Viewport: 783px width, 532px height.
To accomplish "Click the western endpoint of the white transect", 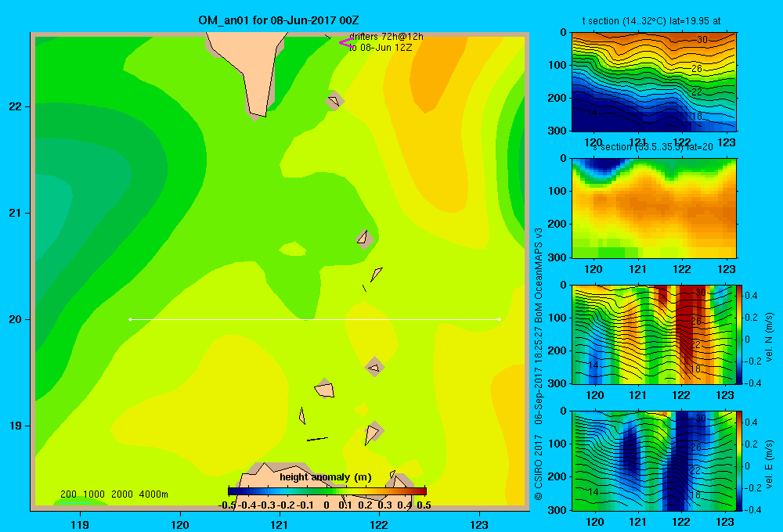I will tap(130, 319).
